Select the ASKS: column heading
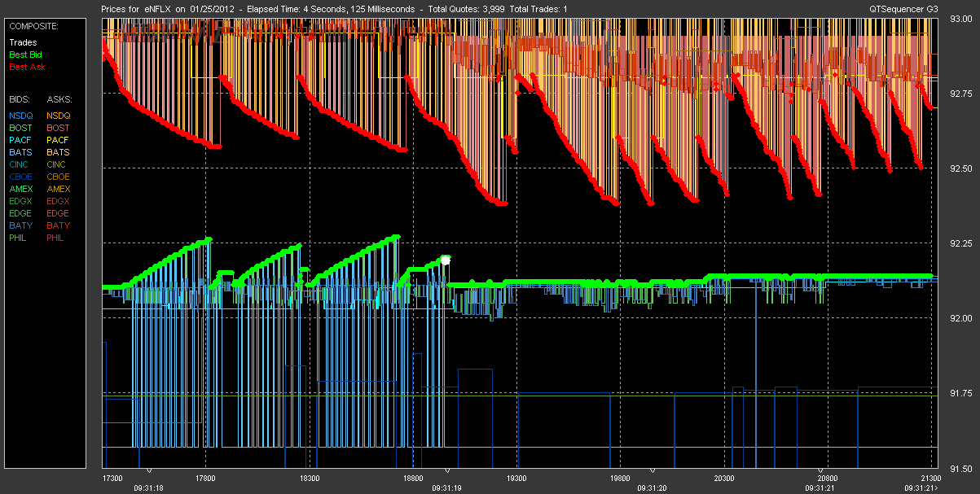The image size is (980, 494). [59, 98]
